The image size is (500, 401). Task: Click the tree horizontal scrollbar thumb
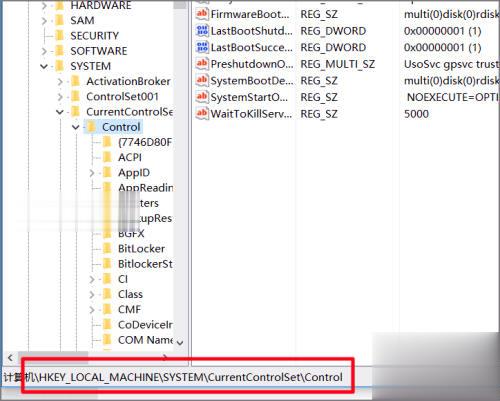tap(53, 358)
